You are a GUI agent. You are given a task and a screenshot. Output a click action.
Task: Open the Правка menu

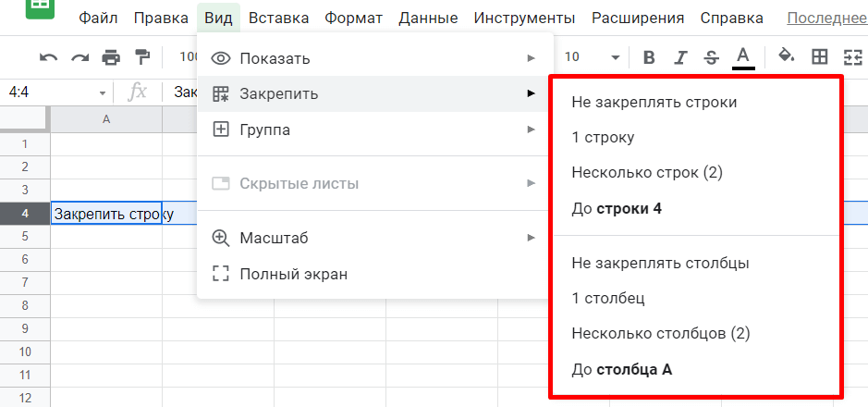(161, 18)
